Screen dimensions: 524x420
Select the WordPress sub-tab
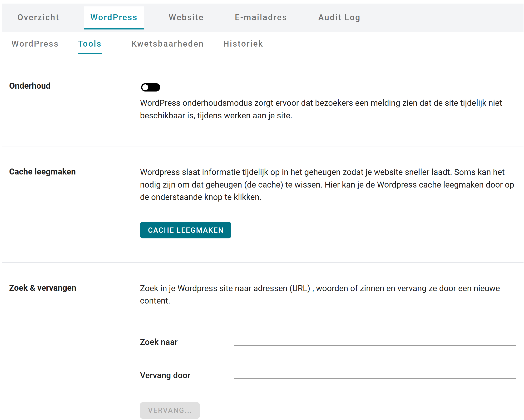[35, 44]
